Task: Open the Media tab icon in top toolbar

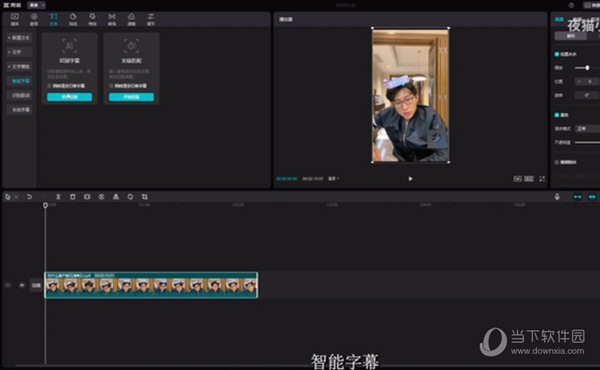Action: [x=15, y=16]
